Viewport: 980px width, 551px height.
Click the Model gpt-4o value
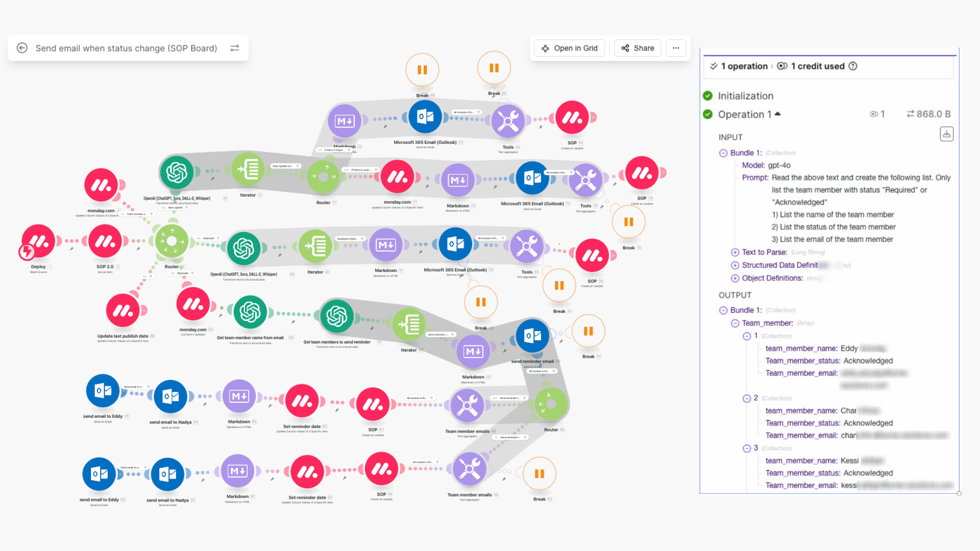coord(779,165)
